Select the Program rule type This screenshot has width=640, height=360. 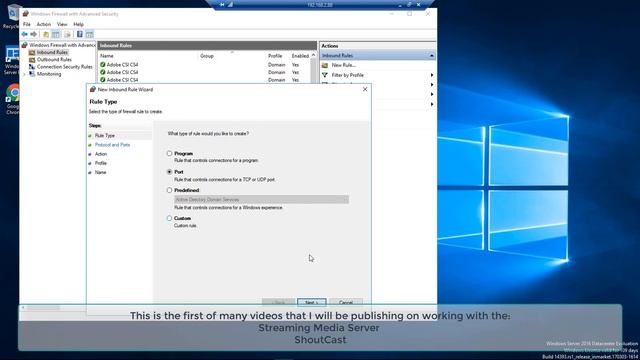point(169,153)
